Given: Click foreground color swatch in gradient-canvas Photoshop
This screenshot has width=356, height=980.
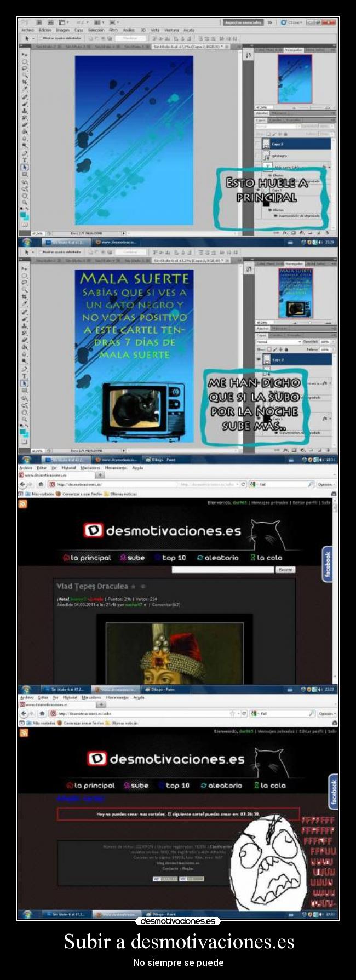Looking at the screenshot, I should coord(24,215).
